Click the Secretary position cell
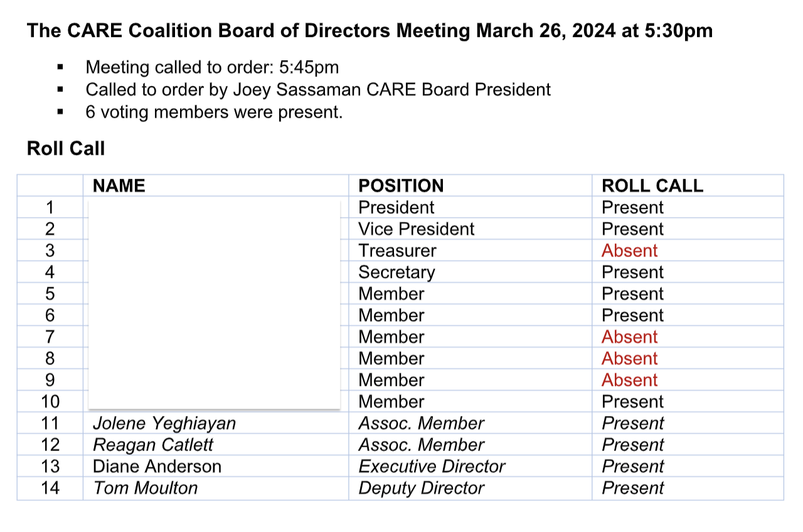This screenshot has width=803, height=532. (396, 272)
